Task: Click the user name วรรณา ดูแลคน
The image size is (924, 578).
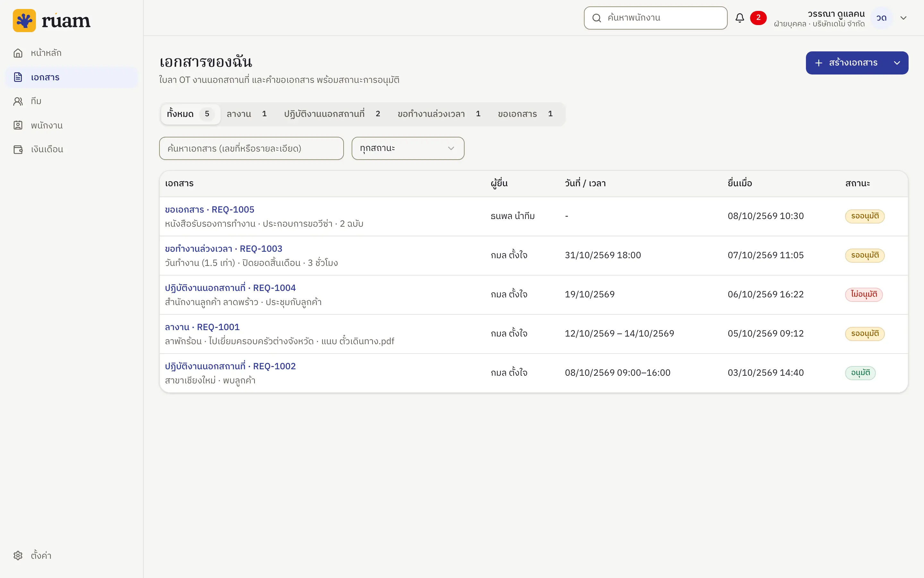Action: point(836,14)
